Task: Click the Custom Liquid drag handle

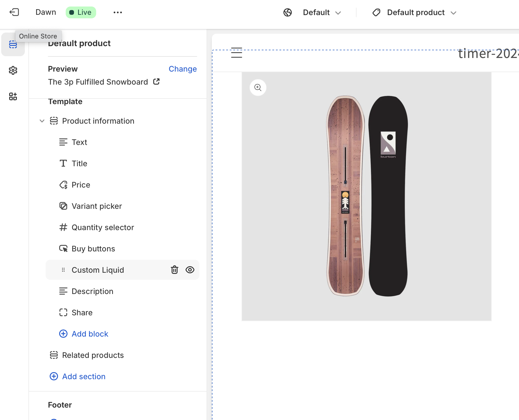Action: pyautogui.click(x=63, y=270)
